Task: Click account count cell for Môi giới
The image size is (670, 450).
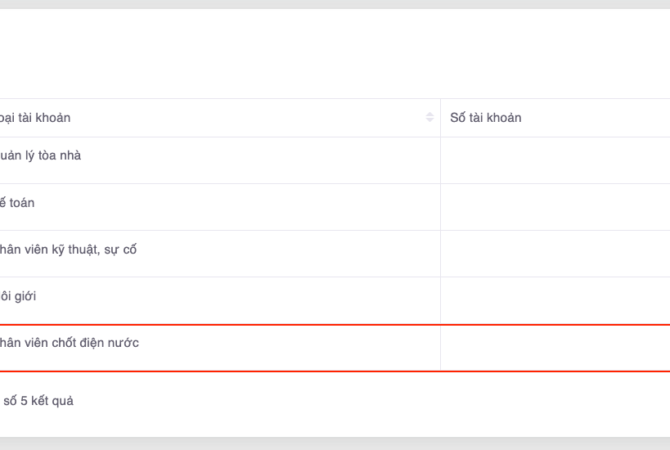Action: 555,300
